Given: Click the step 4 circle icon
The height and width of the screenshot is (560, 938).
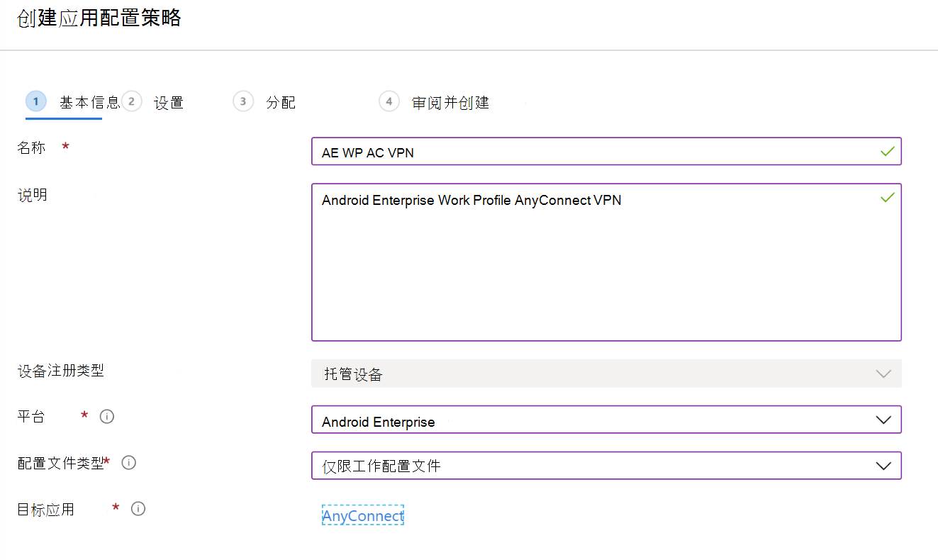Looking at the screenshot, I should coord(389,102).
